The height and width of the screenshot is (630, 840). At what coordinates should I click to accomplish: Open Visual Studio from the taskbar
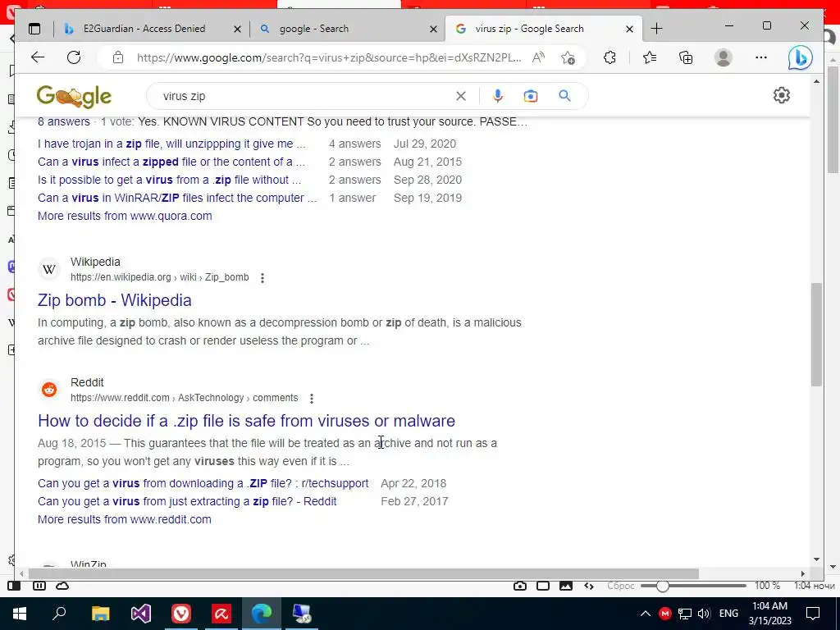point(141,614)
